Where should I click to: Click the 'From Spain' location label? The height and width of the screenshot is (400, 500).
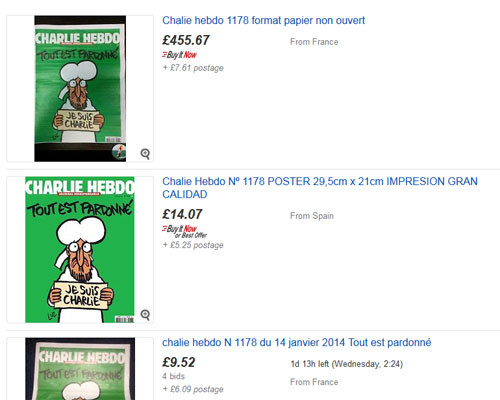pos(312,216)
